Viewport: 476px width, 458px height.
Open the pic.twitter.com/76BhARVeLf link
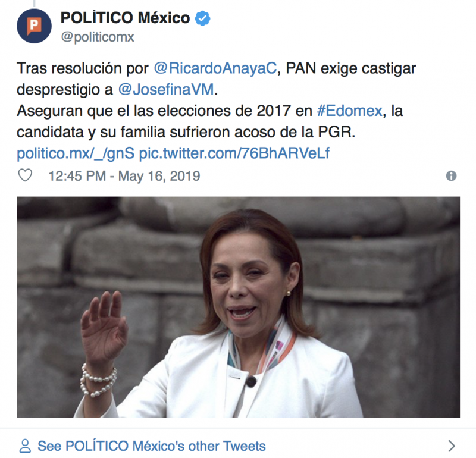[x=234, y=153]
